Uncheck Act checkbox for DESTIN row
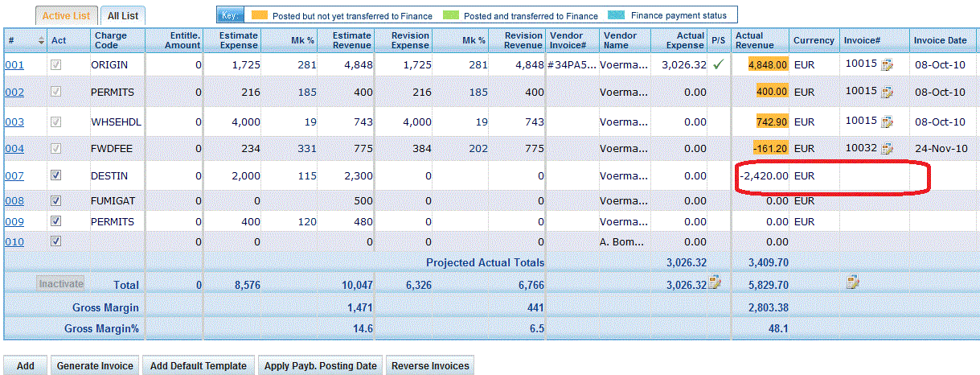Image resolution: width=980 pixels, height=375 pixels. [56, 175]
